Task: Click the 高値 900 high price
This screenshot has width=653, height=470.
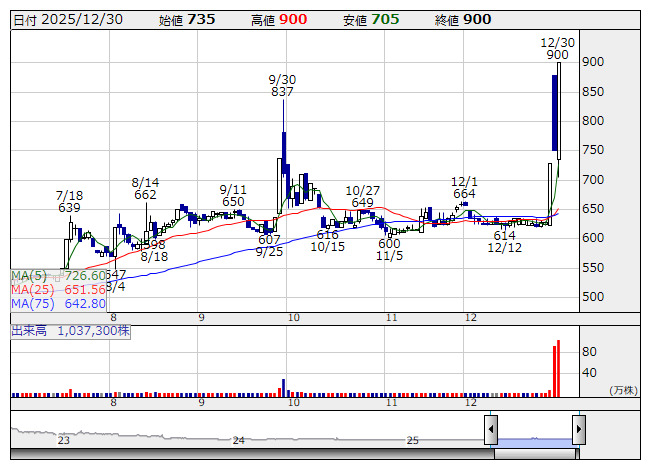Action: pyautogui.click(x=279, y=19)
